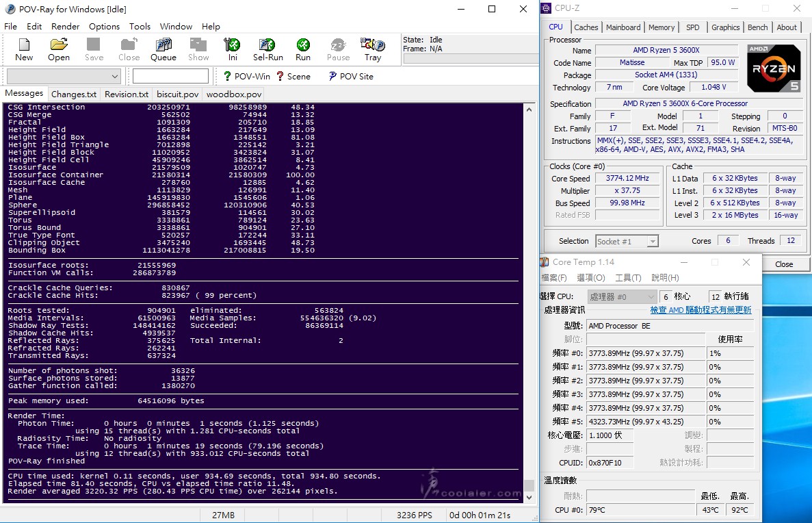Switch to the biscuit.pov tab
The width and height of the screenshot is (812, 523).
coord(178,94)
